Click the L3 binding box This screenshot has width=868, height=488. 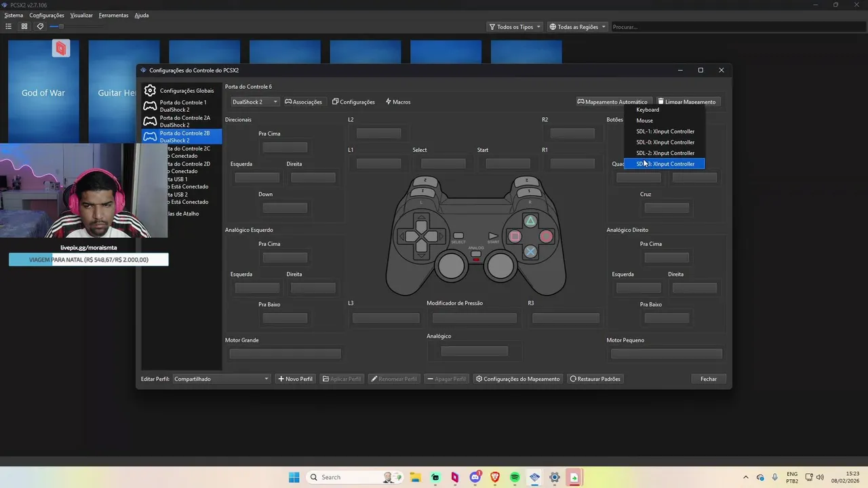tap(386, 318)
